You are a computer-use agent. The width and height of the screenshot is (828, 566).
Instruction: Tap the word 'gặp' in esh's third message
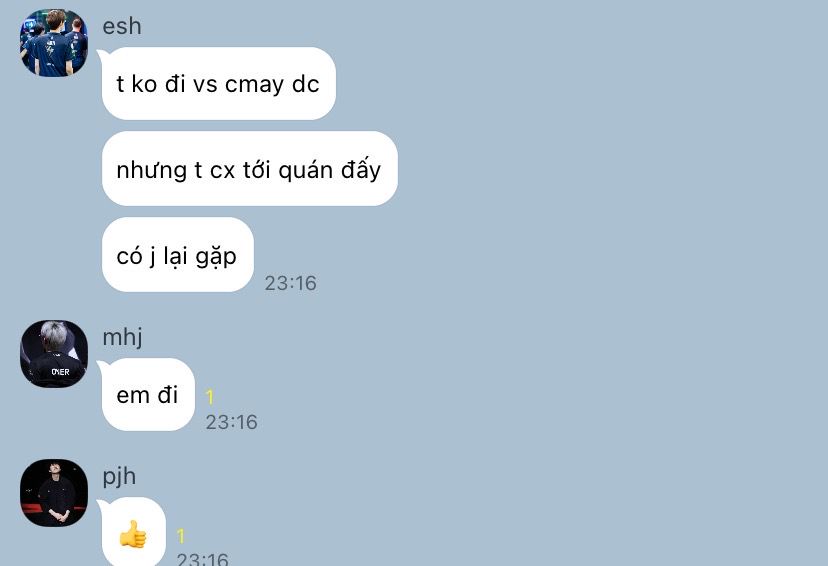point(216,257)
